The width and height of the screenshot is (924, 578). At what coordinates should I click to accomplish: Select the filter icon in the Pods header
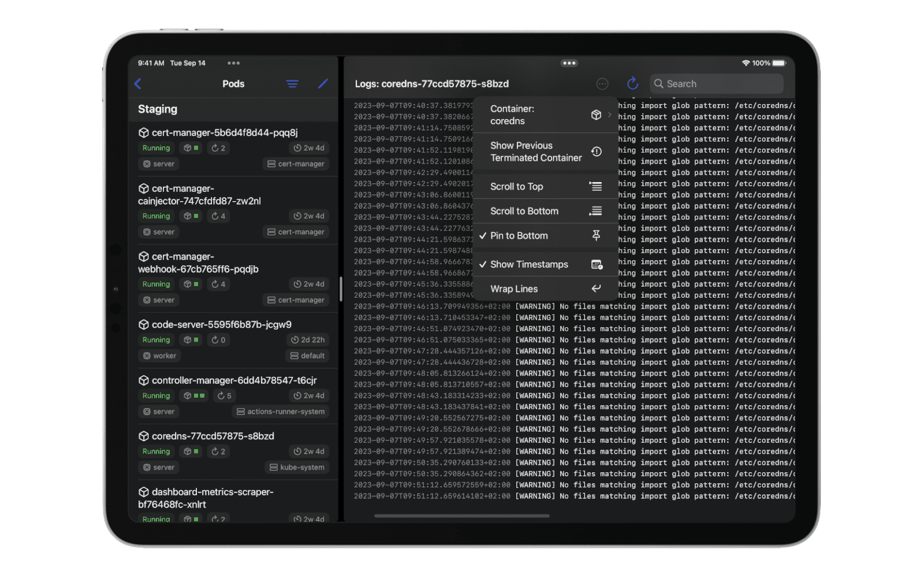[x=292, y=83]
